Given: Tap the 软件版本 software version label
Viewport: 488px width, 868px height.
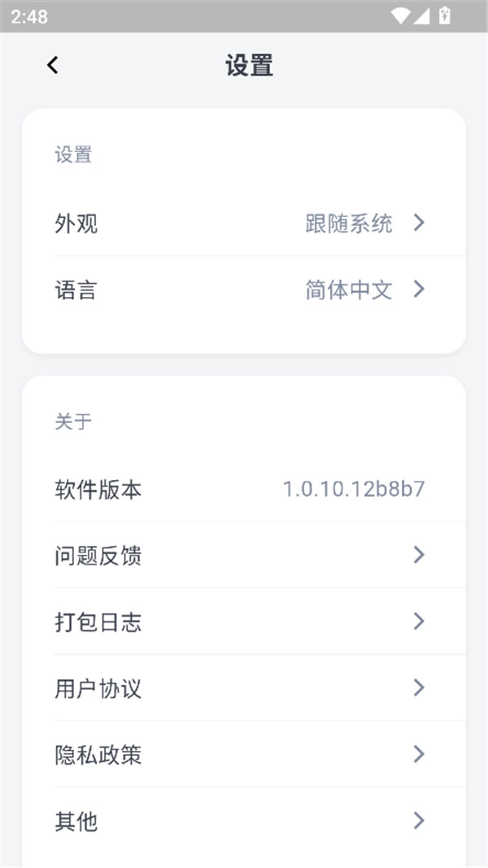Looking at the screenshot, I should (x=98, y=488).
